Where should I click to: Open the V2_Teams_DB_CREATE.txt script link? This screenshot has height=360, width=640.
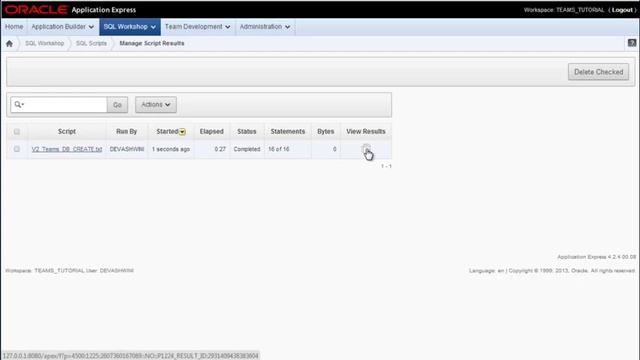click(67, 149)
